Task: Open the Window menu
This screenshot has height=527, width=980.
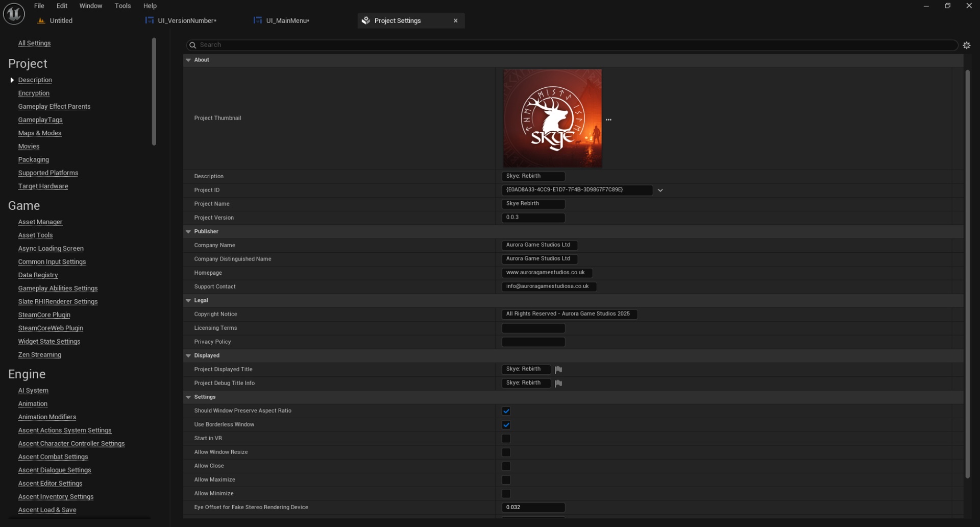Action: 91,6
